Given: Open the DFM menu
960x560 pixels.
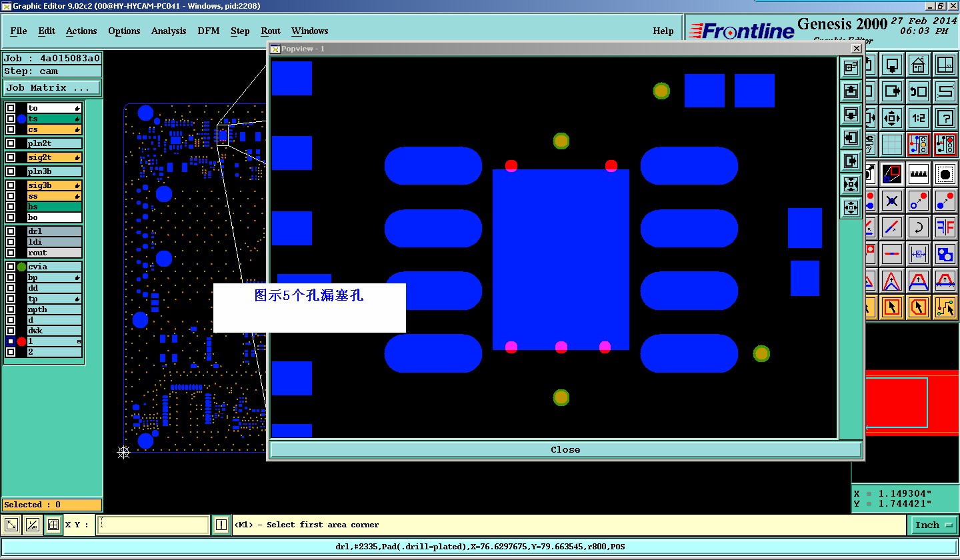Looking at the screenshot, I should 209,31.
